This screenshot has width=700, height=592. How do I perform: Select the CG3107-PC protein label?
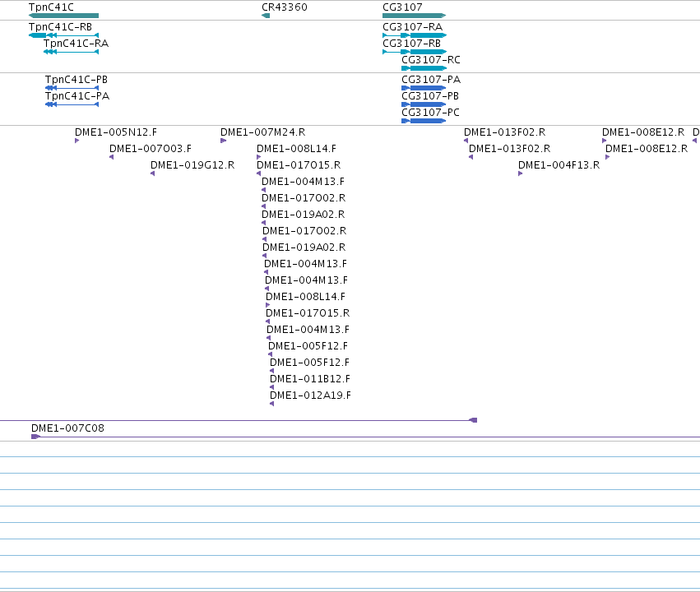(x=430, y=113)
